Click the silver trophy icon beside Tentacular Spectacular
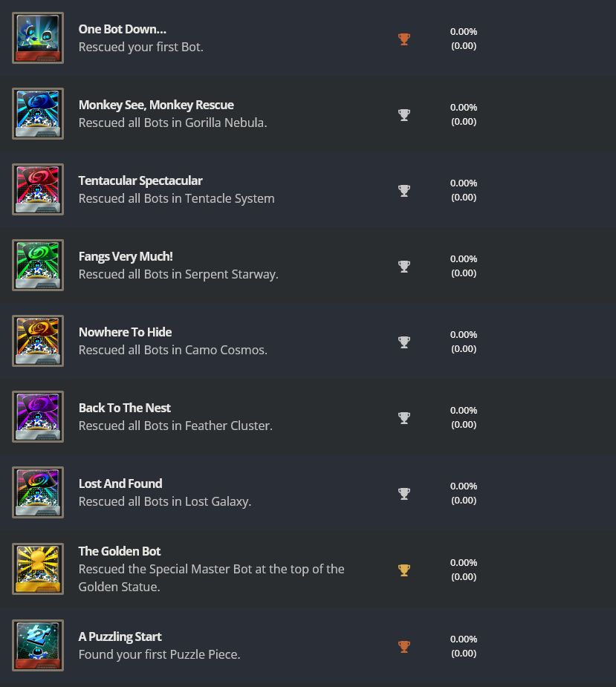 pos(404,191)
